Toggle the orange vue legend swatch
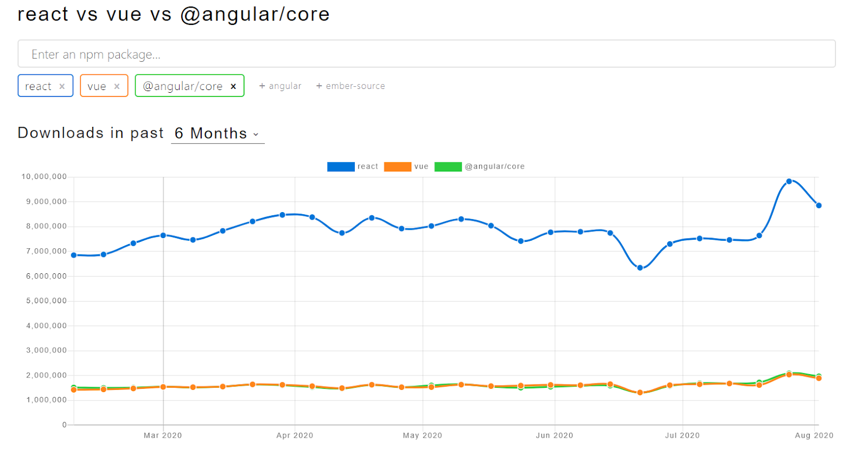The image size is (868, 455). pyautogui.click(x=398, y=166)
